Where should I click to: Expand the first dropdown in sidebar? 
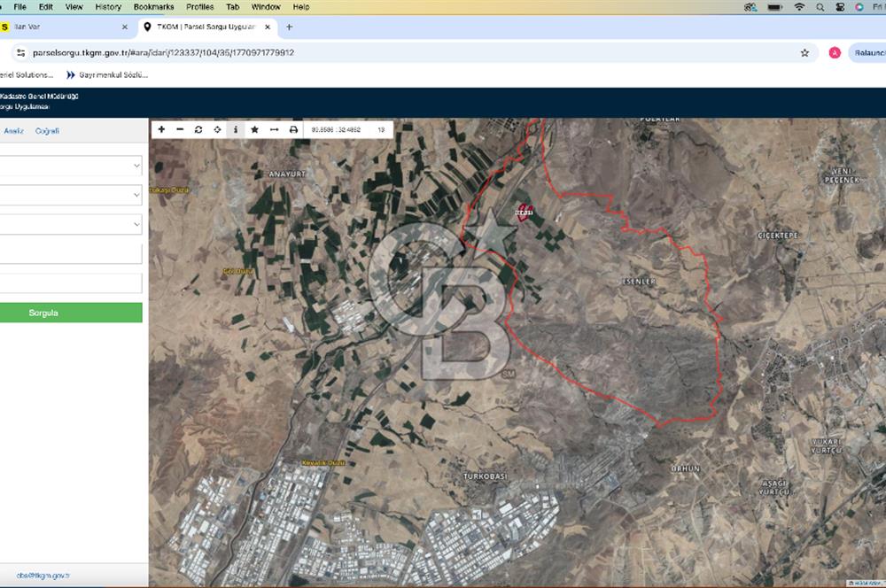coord(71,166)
